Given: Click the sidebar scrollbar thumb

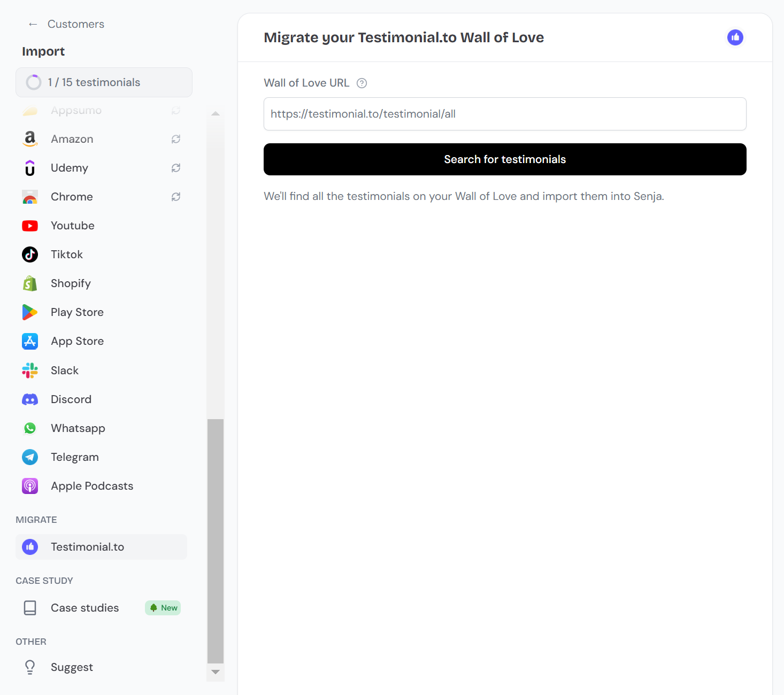Looking at the screenshot, I should (216, 541).
